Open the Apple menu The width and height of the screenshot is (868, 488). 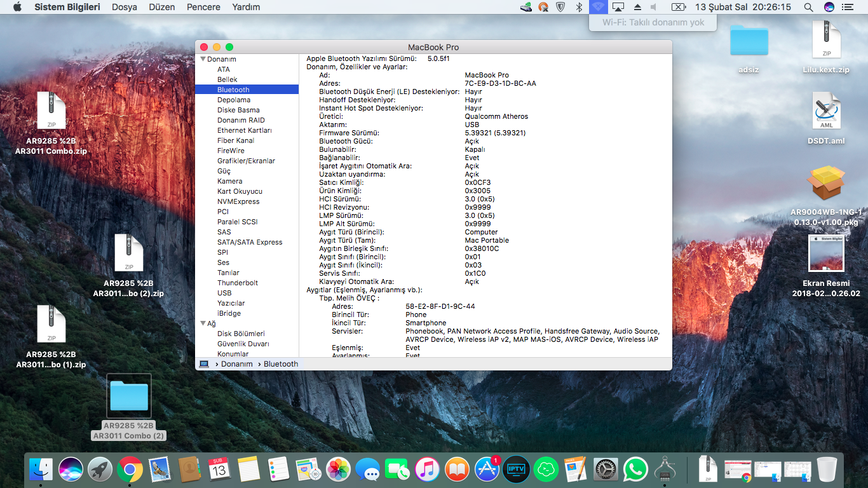pyautogui.click(x=17, y=7)
